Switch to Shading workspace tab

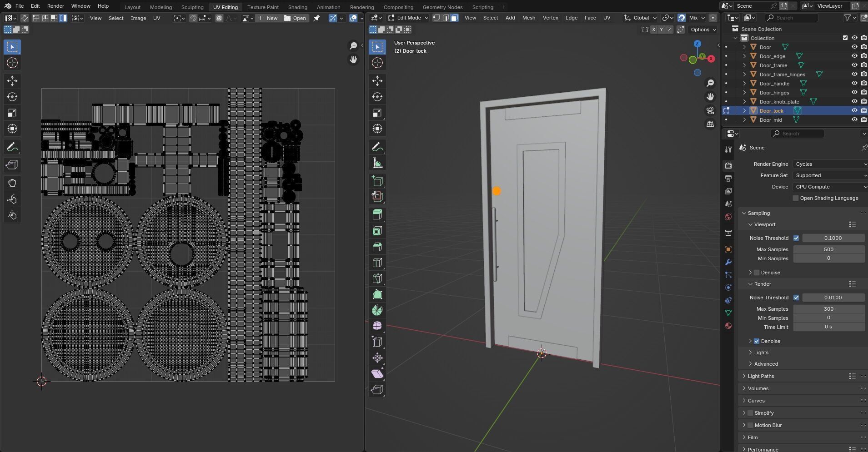pyautogui.click(x=297, y=7)
